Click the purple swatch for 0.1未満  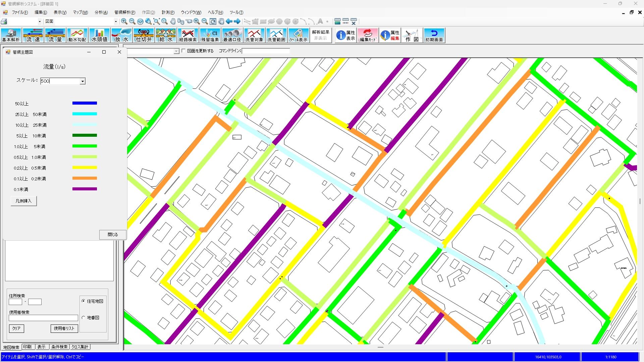click(85, 189)
